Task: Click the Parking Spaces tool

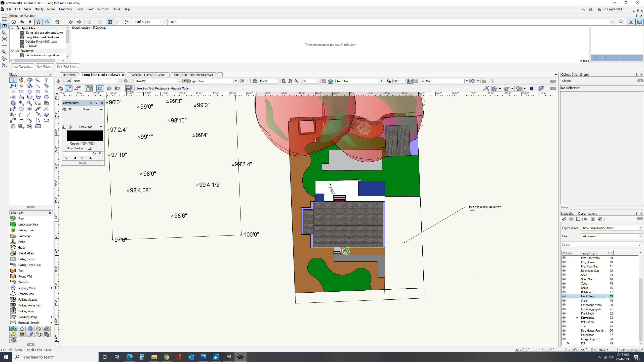Action: pyautogui.click(x=27, y=300)
